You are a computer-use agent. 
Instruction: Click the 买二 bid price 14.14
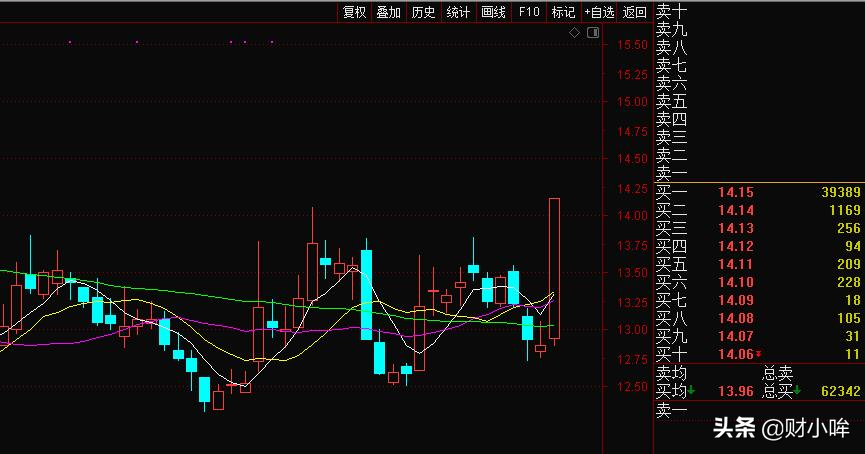point(736,211)
